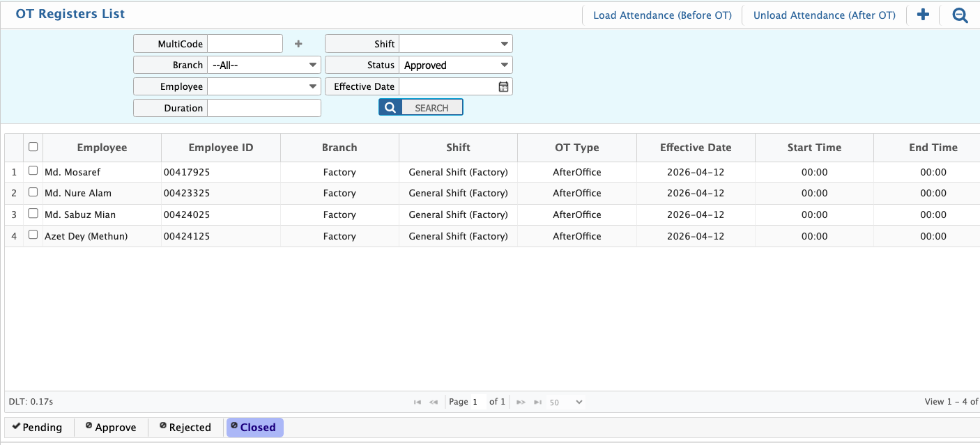The height and width of the screenshot is (445, 980).
Task: Click the magnifier search toggle icon
Action: click(960, 15)
